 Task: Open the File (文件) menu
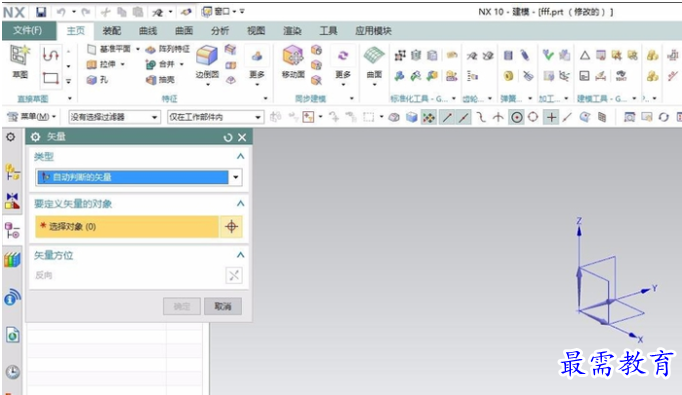[28, 30]
